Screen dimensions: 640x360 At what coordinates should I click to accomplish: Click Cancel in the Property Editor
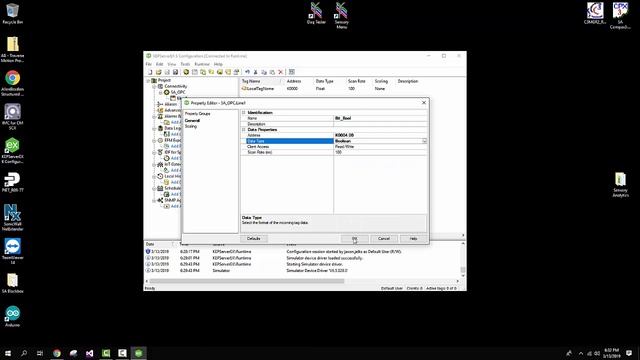(384, 238)
